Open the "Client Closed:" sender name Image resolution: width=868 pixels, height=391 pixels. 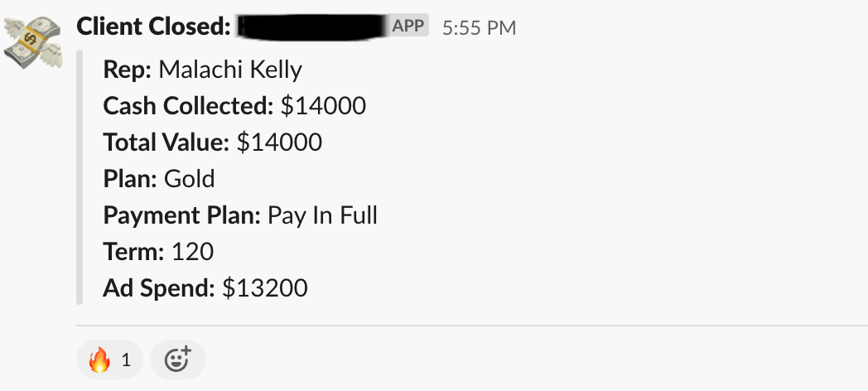(153, 27)
